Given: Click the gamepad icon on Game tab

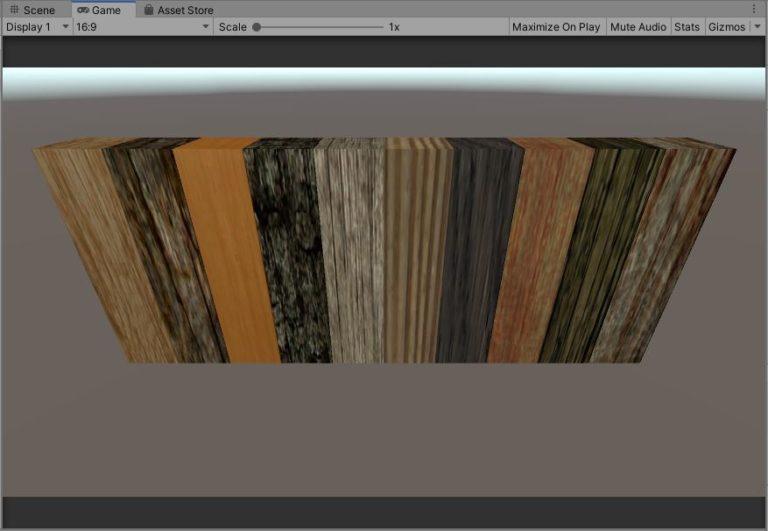Looking at the screenshot, I should click(x=83, y=10).
